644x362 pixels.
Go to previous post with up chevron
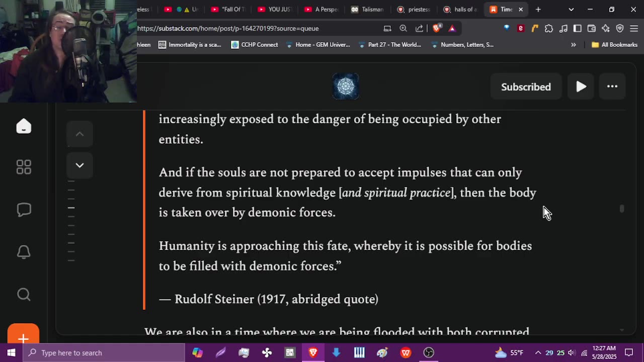point(79,134)
